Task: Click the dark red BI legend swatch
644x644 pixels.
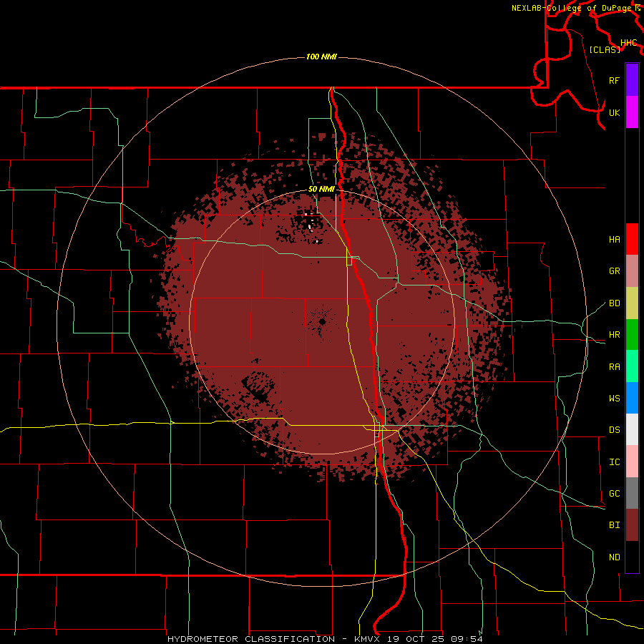Action: [x=632, y=525]
